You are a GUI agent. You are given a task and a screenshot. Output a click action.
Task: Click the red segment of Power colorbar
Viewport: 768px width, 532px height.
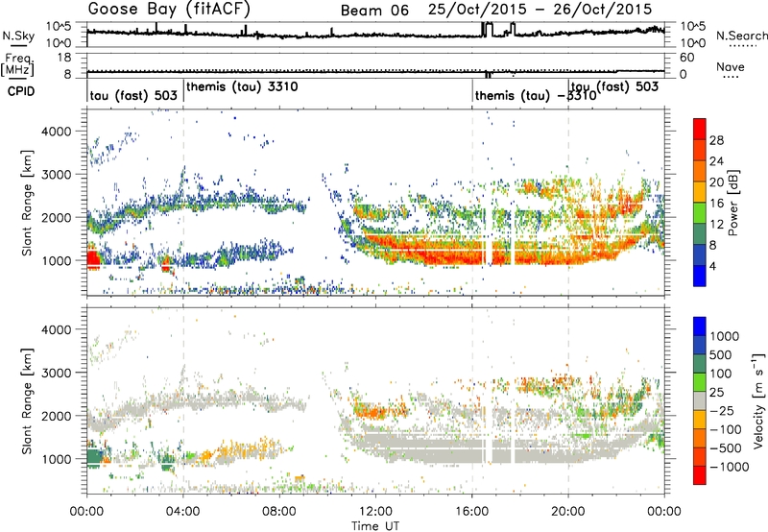point(700,129)
